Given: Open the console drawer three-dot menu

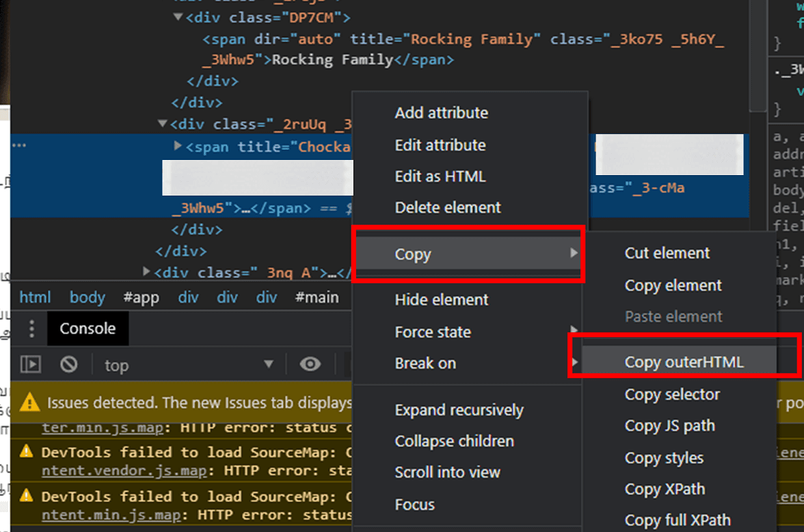Looking at the screenshot, I should tap(31, 328).
